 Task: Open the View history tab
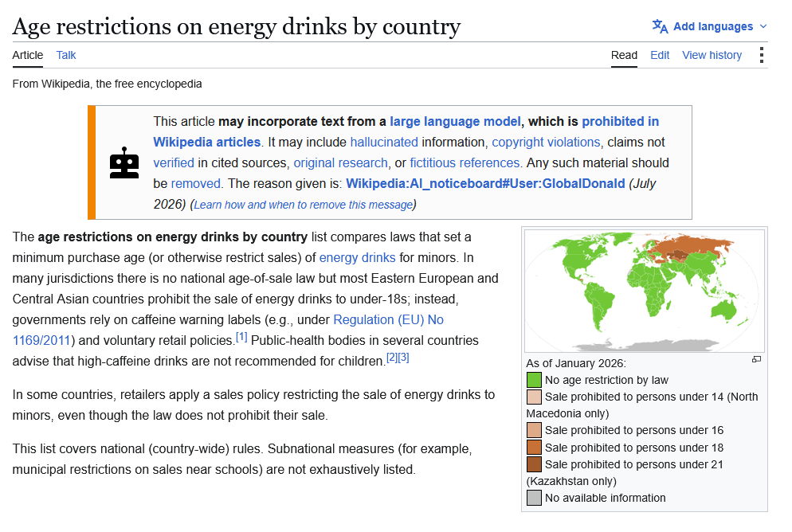(712, 55)
